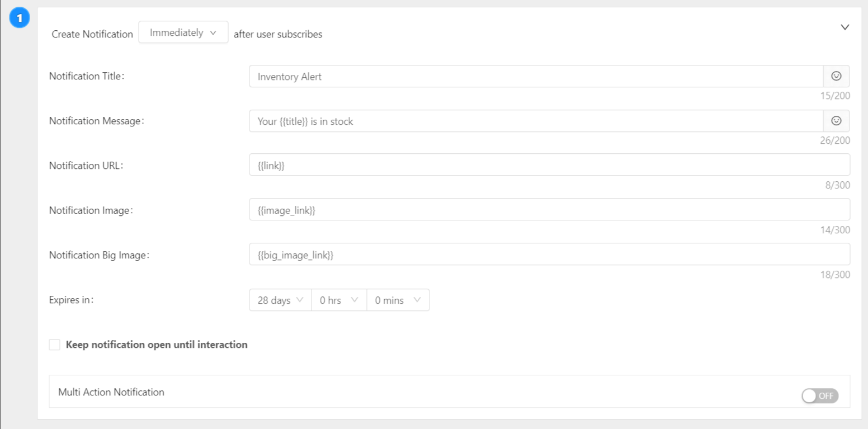
Task: Click the Notification Big Image field
Action: tap(503, 254)
